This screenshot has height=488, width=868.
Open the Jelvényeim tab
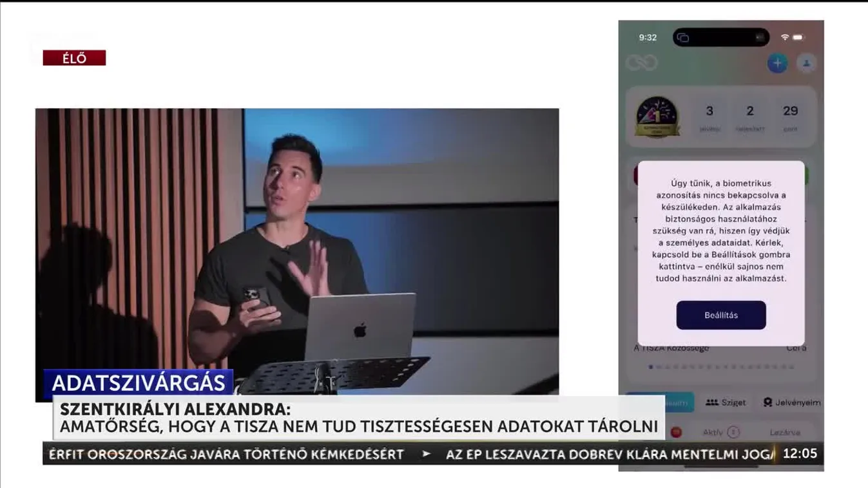pos(792,402)
